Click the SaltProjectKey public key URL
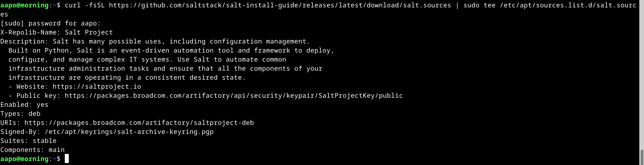644x165 pixels. [x=234, y=96]
